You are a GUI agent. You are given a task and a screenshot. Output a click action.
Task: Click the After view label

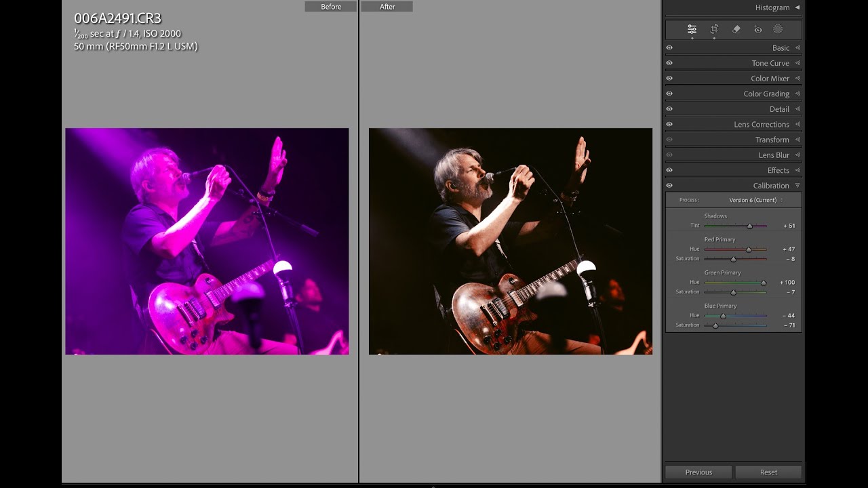click(x=387, y=7)
